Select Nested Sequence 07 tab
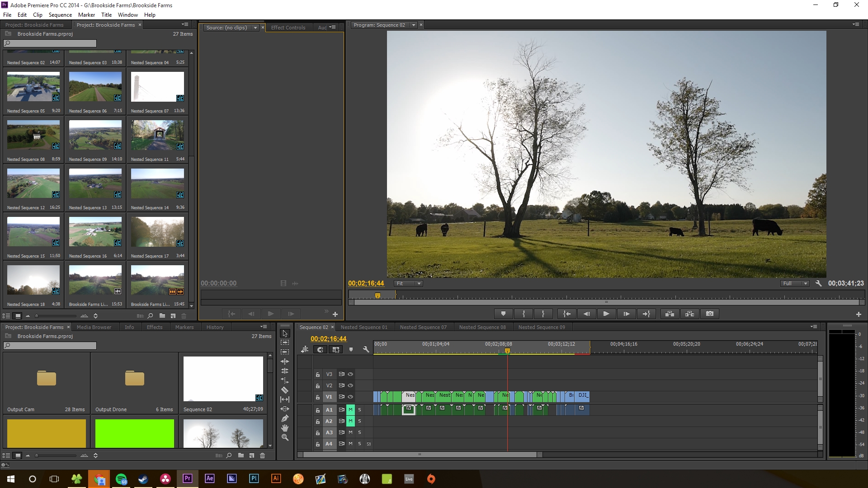868x488 pixels. [x=424, y=327]
